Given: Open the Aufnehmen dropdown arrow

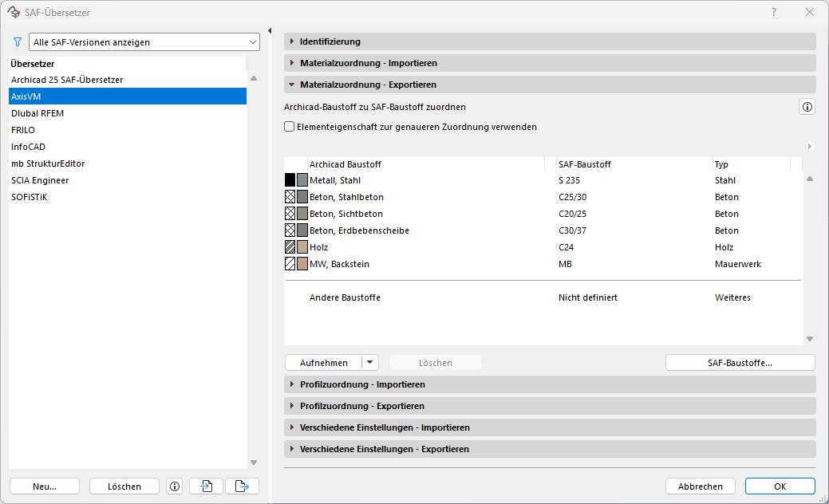Looking at the screenshot, I should point(370,362).
